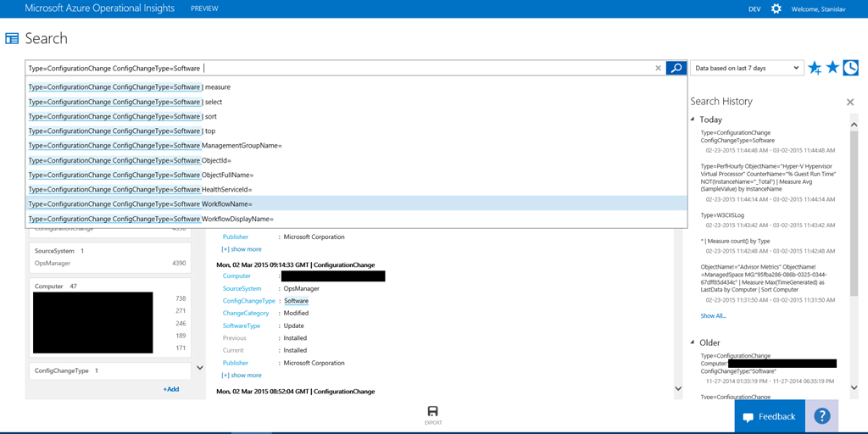868x434 pixels.
Task: Click the Export disk icon
Action: [433, 412]
